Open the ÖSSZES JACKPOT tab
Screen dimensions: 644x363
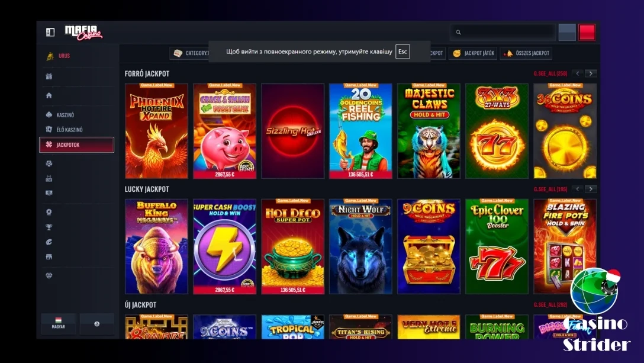[526, 53]
